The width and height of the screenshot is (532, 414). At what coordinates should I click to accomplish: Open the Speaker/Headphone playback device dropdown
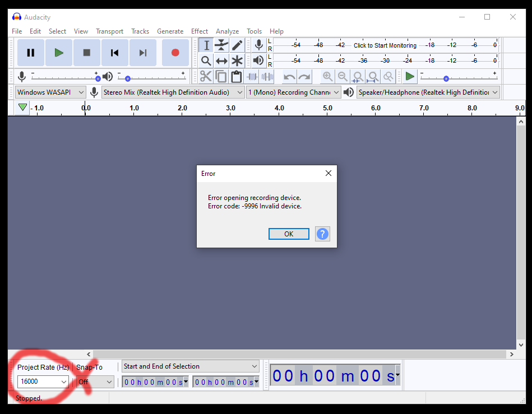pos(428,92)
